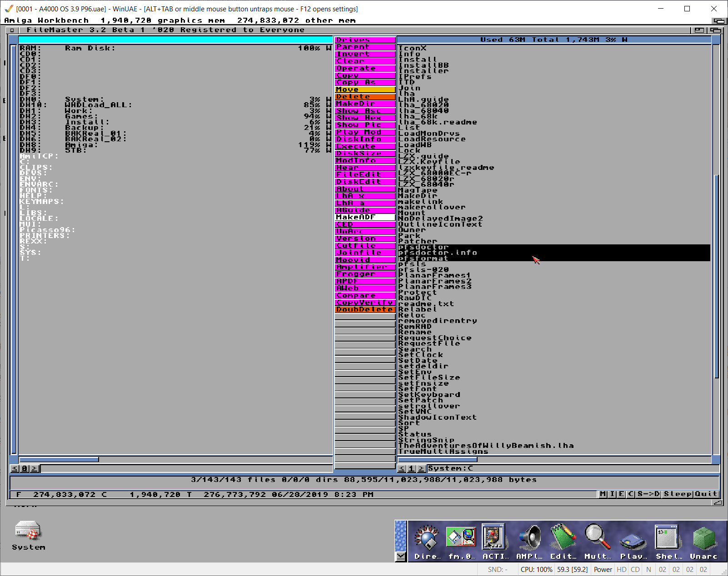This screenshot has height=576, width=728.
Task: Click the Sleep button in bottom bar
Action: point(678,494)
